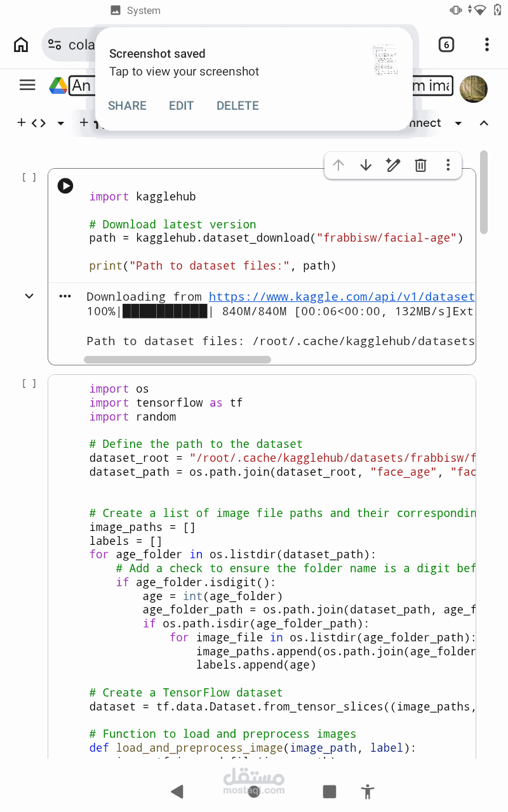Screen dimensions: 508x812
Task: Tap the screenshot preview thumbnail
Action: point(385,61)
